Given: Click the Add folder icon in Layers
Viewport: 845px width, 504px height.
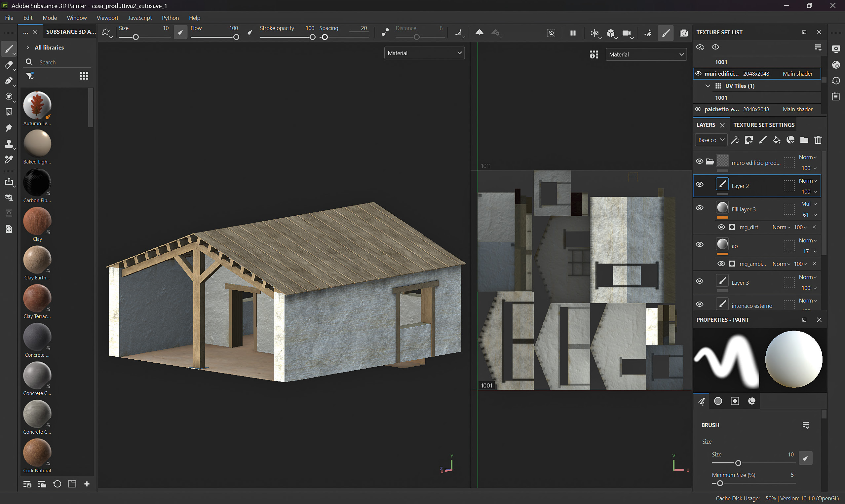Looking at the screenshot, I should 804,140.
